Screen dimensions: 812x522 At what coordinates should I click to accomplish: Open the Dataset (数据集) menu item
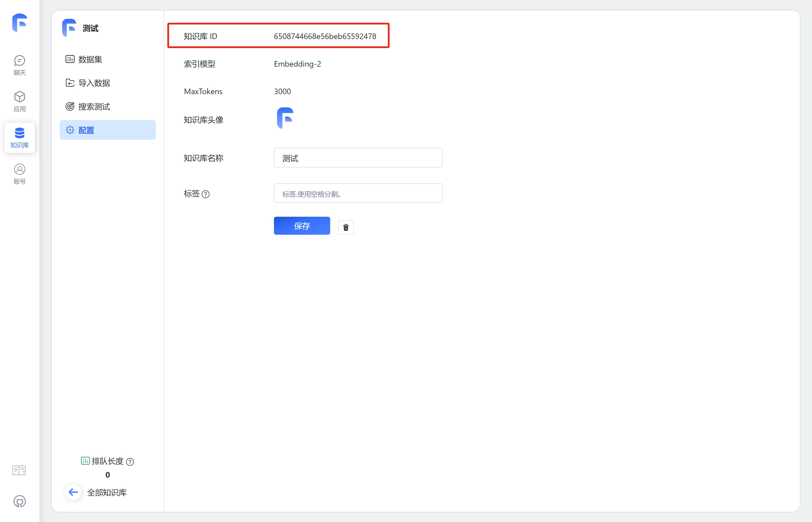90,59
